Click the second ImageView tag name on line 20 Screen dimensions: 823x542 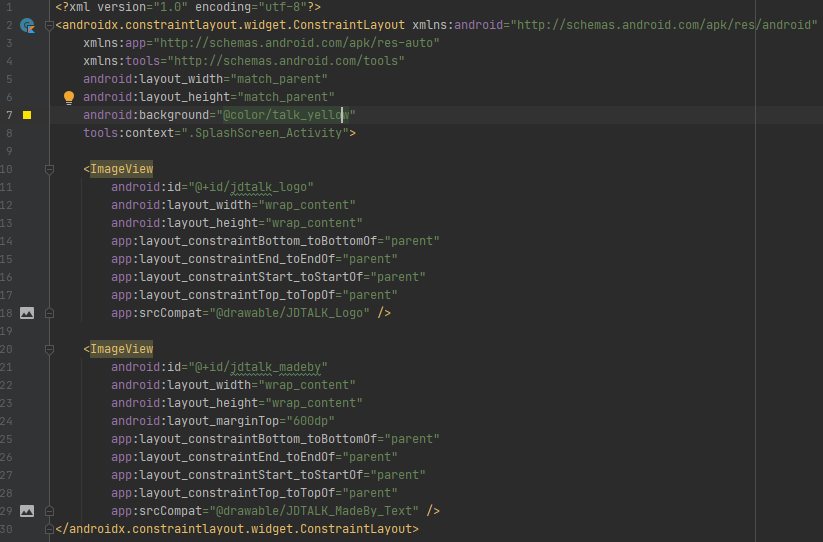(x=122, y=349)
